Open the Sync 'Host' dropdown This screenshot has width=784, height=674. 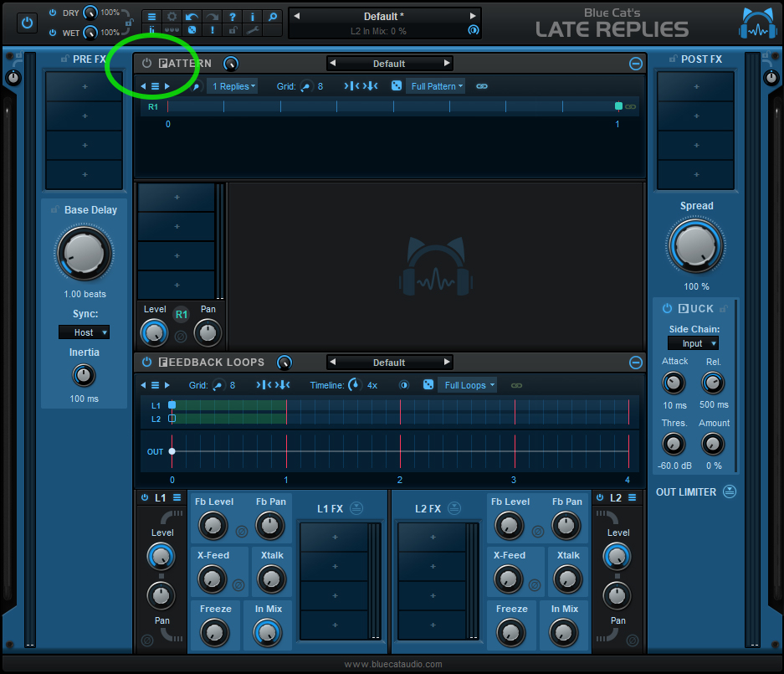[84, 332]
